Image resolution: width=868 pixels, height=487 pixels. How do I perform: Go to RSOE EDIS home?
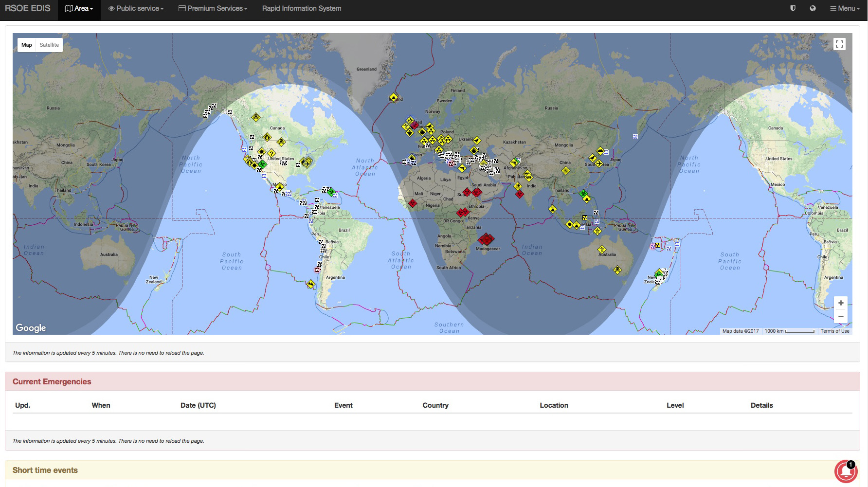click(x=27, y=8)
